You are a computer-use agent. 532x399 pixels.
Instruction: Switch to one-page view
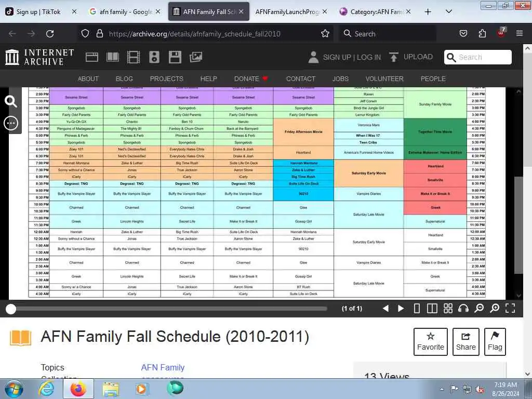pyautogui.click(x=417, y=309)
